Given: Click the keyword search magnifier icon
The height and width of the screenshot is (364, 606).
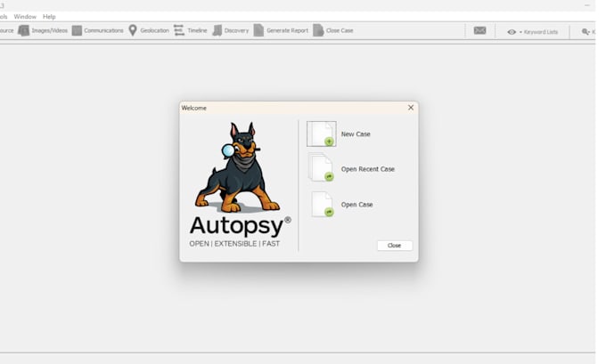Looking at the screenshot, I should (x=586, y=32).
